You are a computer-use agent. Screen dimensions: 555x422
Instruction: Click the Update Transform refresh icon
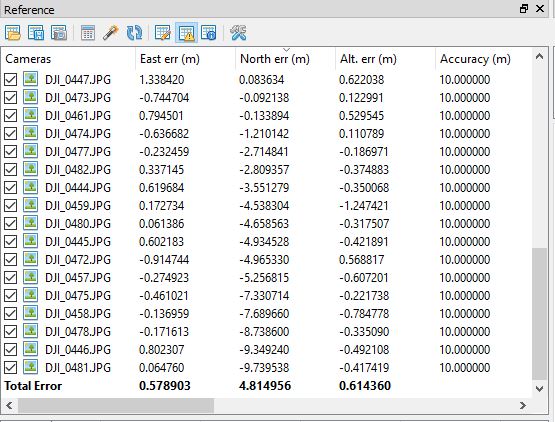click(x=134, y=33)
